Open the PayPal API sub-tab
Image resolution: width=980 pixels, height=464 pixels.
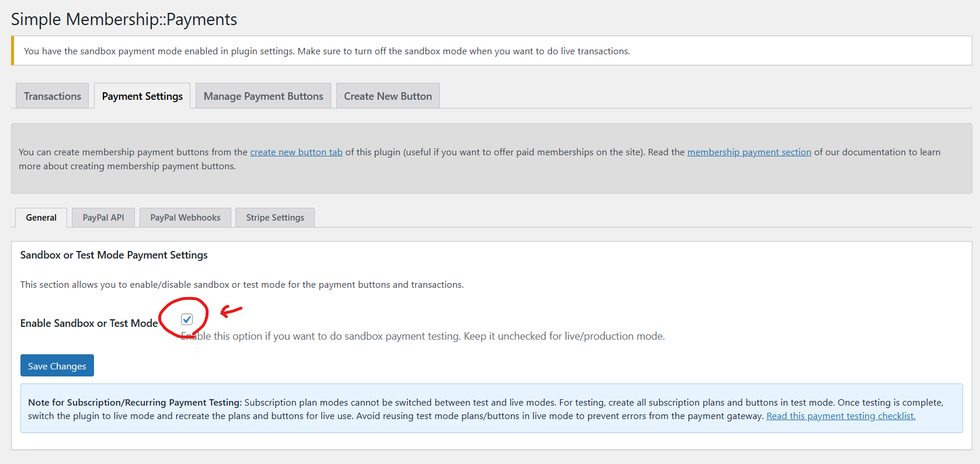[x=103, y=218]
